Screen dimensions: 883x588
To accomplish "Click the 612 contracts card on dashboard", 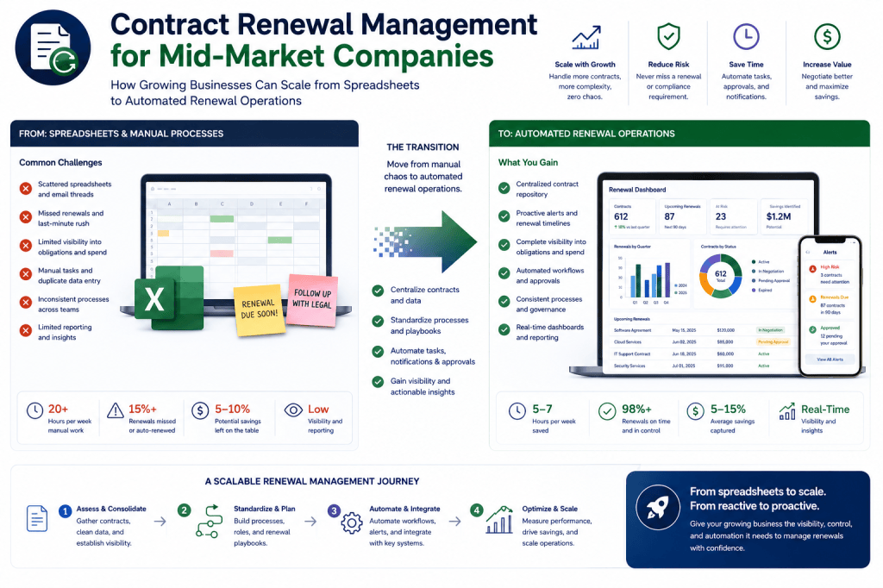I will coord(632,216).
